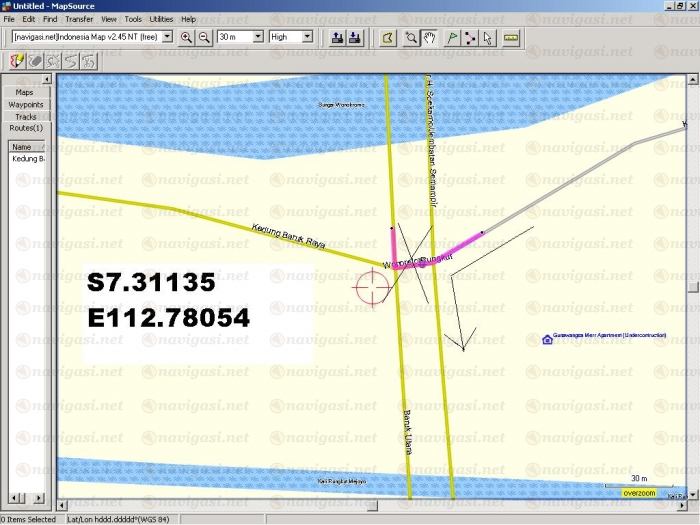The height and width of the screenshot is (525, 700).
Task: Click the Receive from Device icon
Action: [353, 37]
